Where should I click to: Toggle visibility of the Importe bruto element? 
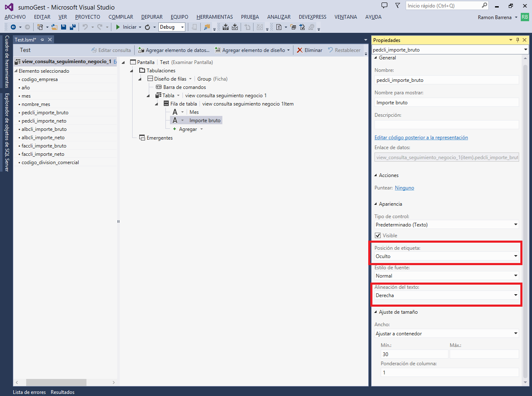pyautogui.click(x=378, y=235)
